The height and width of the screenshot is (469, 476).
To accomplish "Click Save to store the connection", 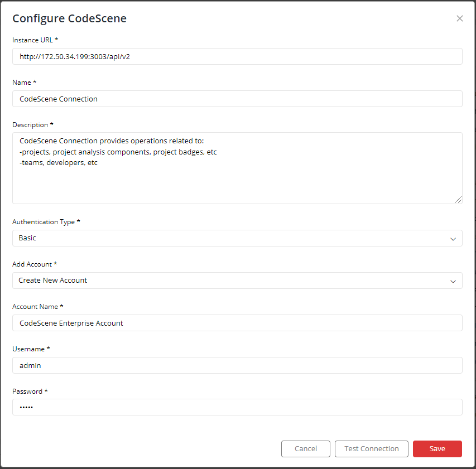I will tap(437, 449).
